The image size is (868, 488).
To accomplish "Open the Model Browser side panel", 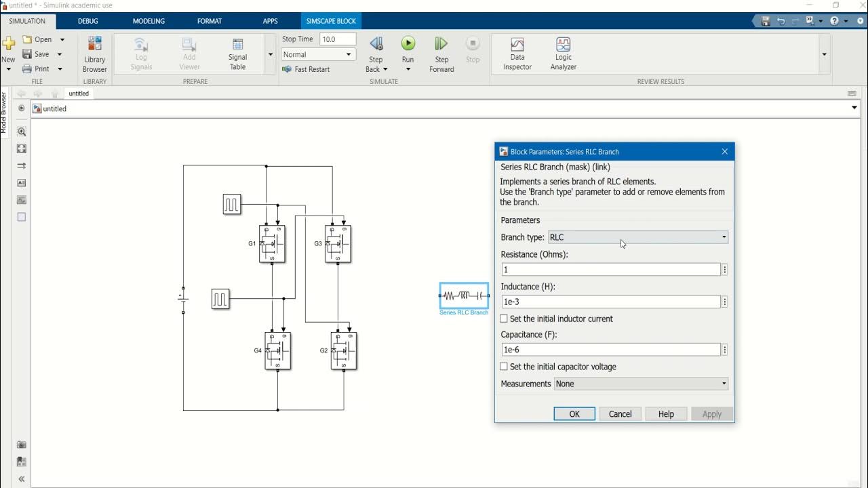I will click(3, 112).
